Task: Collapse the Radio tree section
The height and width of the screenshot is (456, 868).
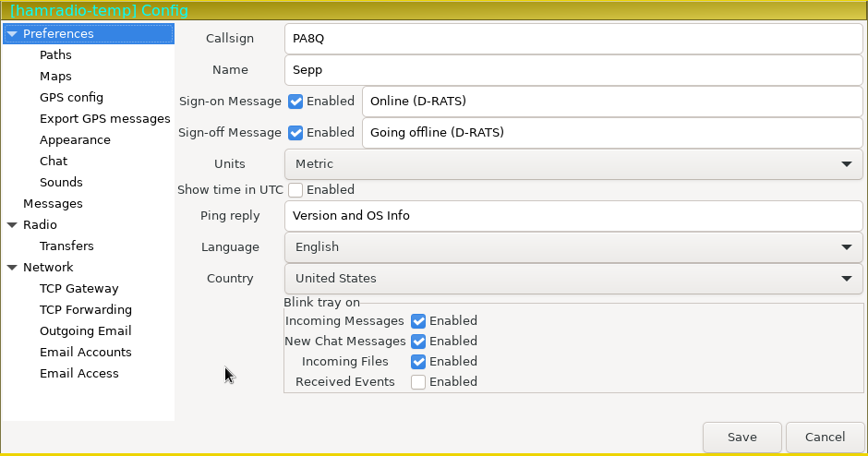Action: pyautogui.click(x=11, y=225)
